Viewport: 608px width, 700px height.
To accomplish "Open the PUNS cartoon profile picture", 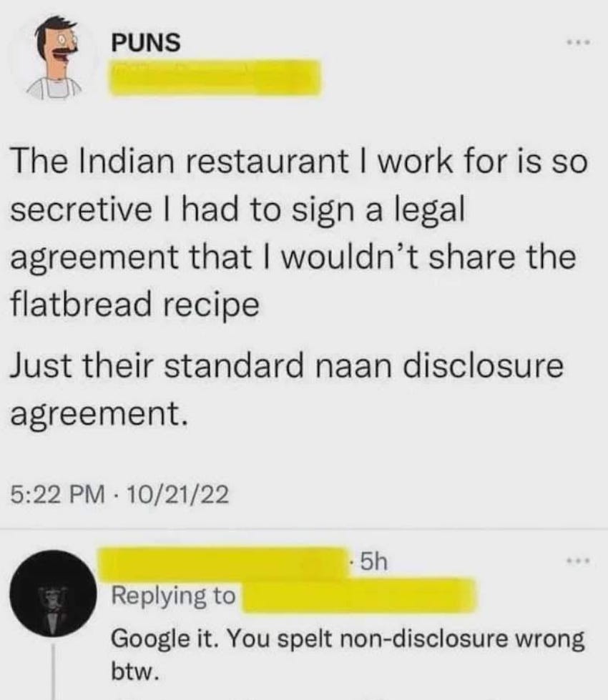I will (x=54, y=57).
